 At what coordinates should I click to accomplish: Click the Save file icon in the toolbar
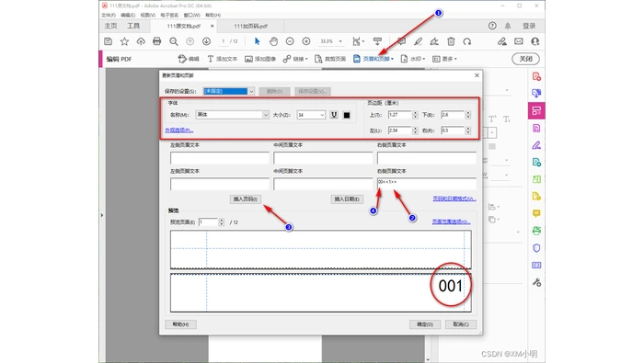point(108,41)
